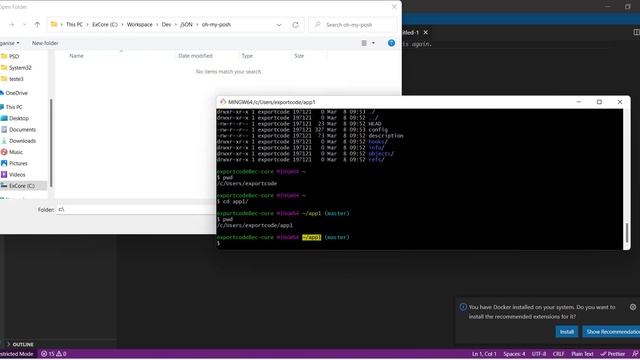The height and width of the screenshot is (360, 640).
Task: Click the 'hooks/' entry in terminal listing
Action: 378,142
